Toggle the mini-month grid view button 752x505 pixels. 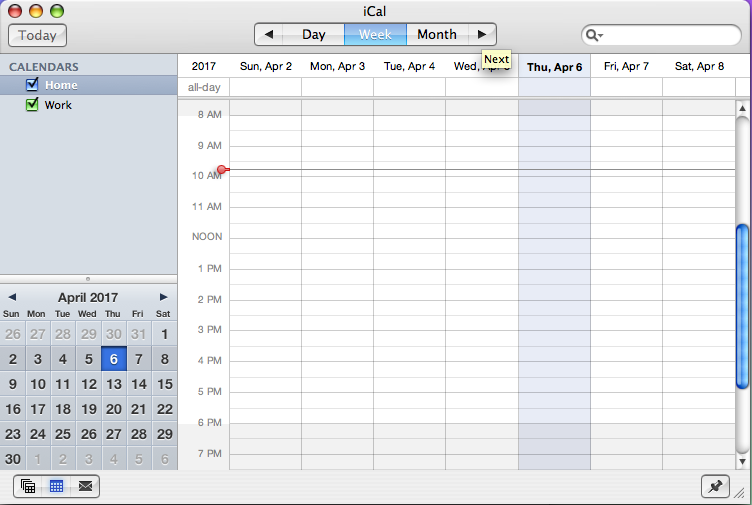click(56, 486)
